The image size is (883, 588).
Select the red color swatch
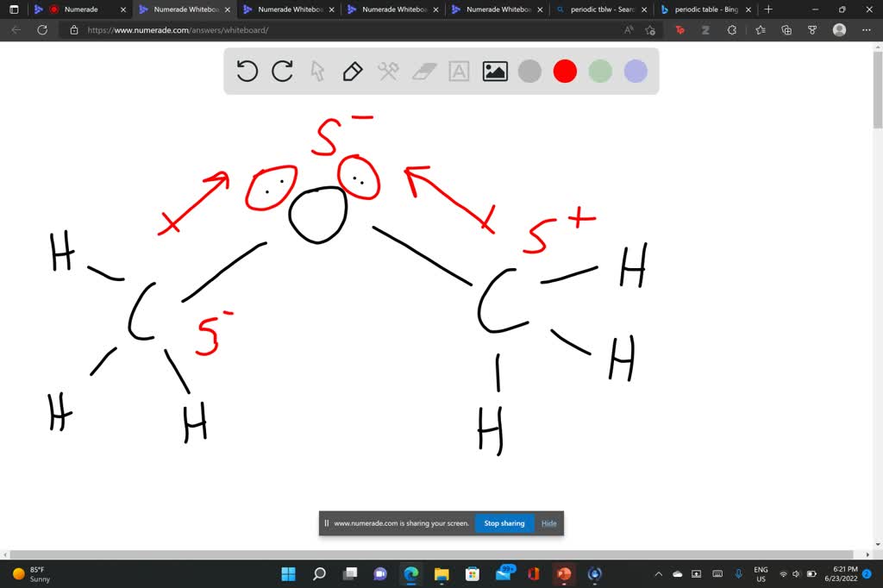coord(565,72)
